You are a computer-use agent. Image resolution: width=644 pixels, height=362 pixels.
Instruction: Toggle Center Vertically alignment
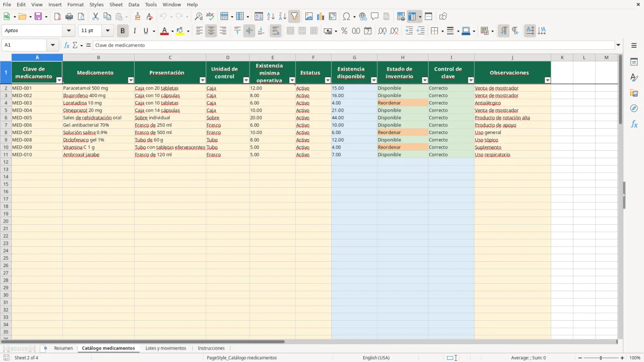click(249, 31)
